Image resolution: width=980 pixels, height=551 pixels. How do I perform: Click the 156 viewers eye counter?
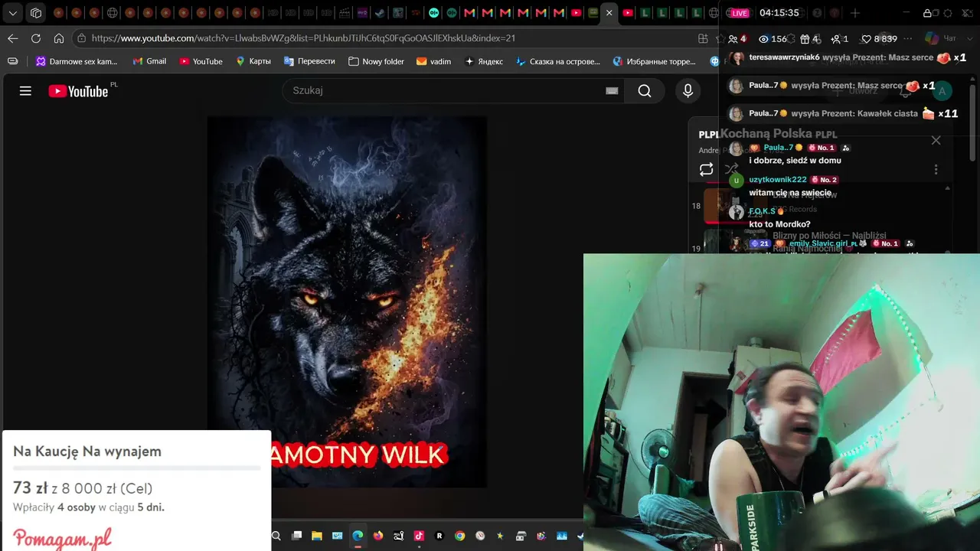pyautogui.click(x=773, y=38)
